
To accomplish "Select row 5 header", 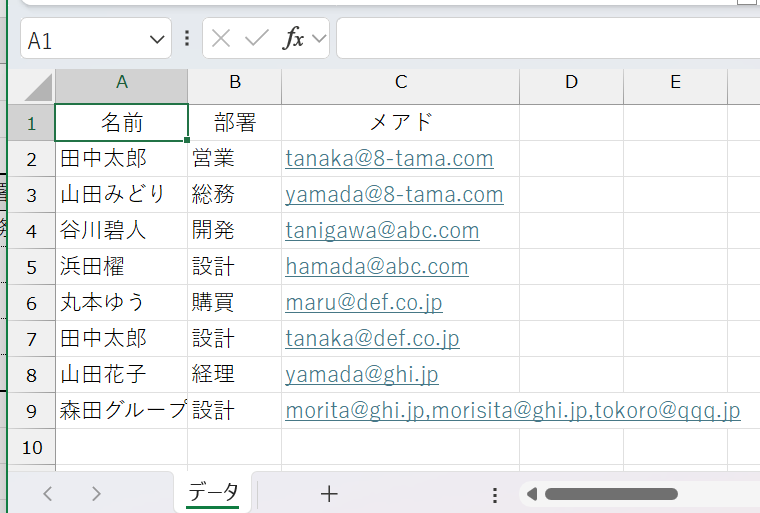I will (31, 267).
